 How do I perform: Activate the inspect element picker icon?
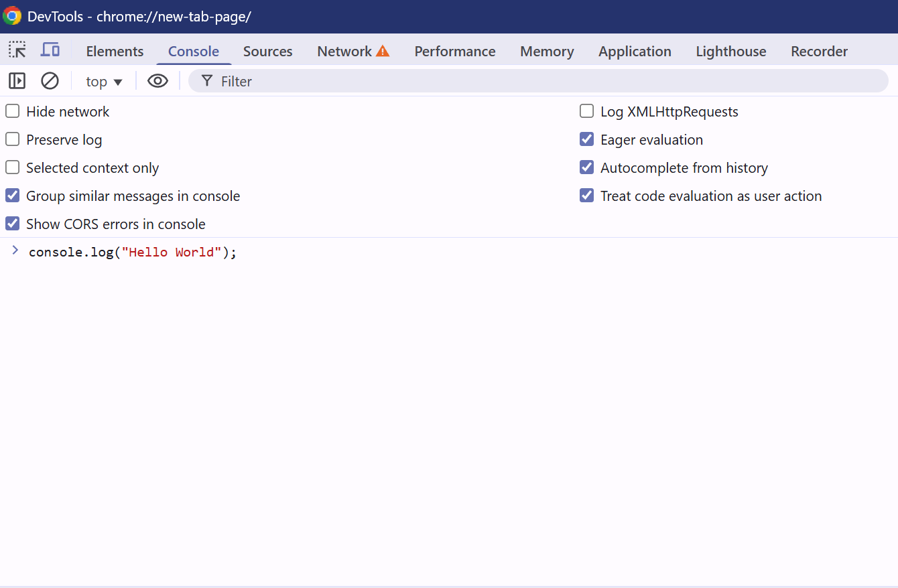tap(17, 50)
